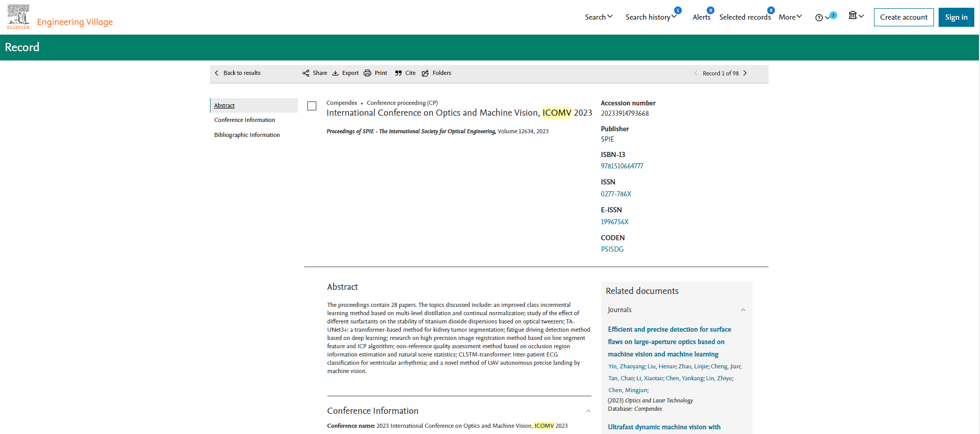
Task: Click the Back to results chevron icon
Action: (217, 73)
